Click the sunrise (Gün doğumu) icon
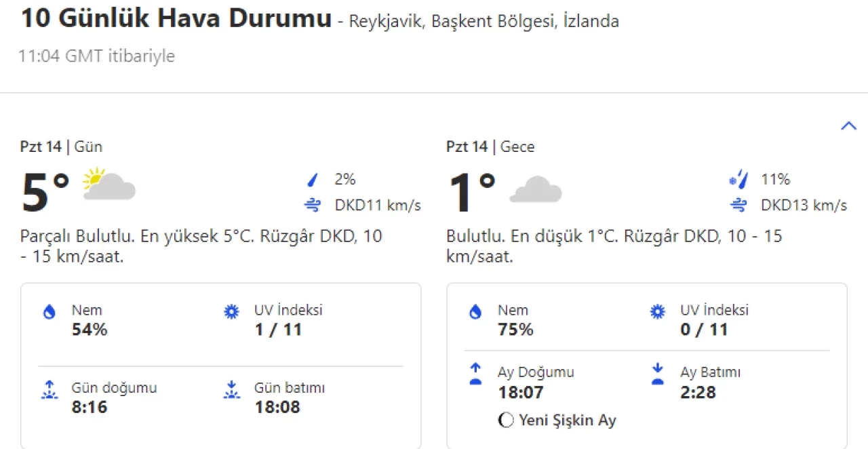This screenshot has height=449, width=868. click(x=49, y=390)
